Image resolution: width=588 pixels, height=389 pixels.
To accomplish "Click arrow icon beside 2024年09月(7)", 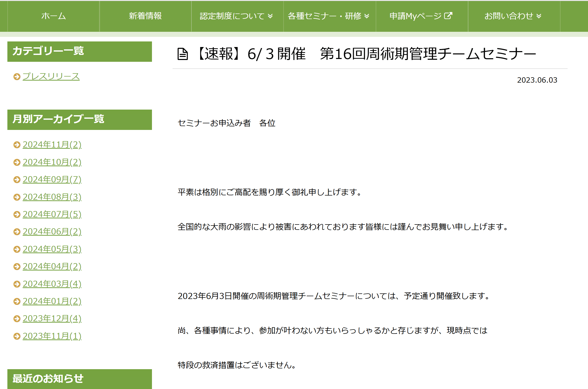I will coord(17,179).
